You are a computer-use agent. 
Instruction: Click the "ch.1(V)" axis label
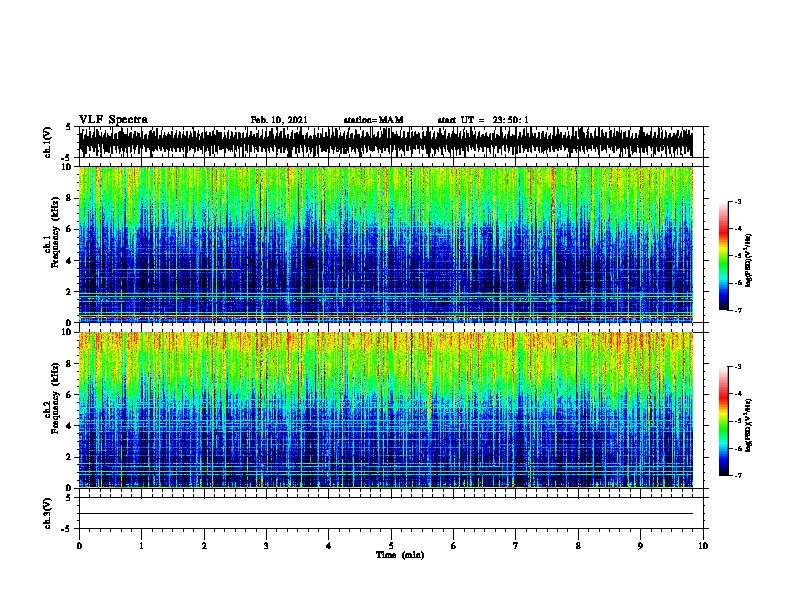coord(48,142)
